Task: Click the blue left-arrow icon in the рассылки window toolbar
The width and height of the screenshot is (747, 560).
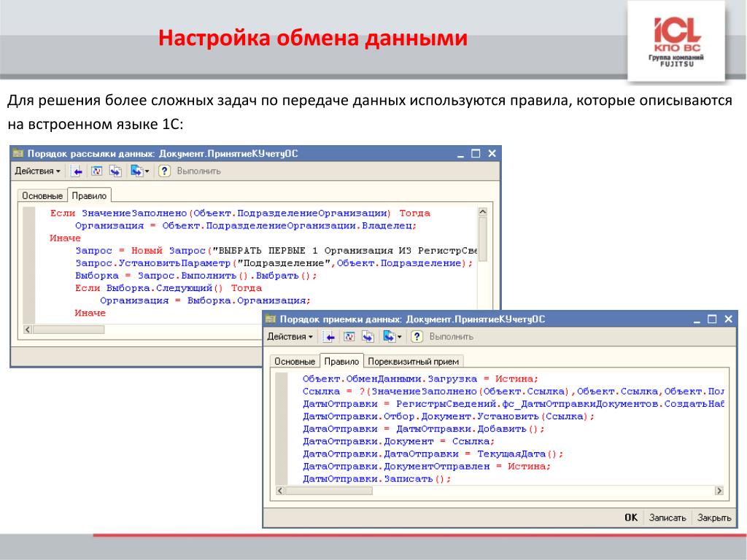Action: (77, 171)
